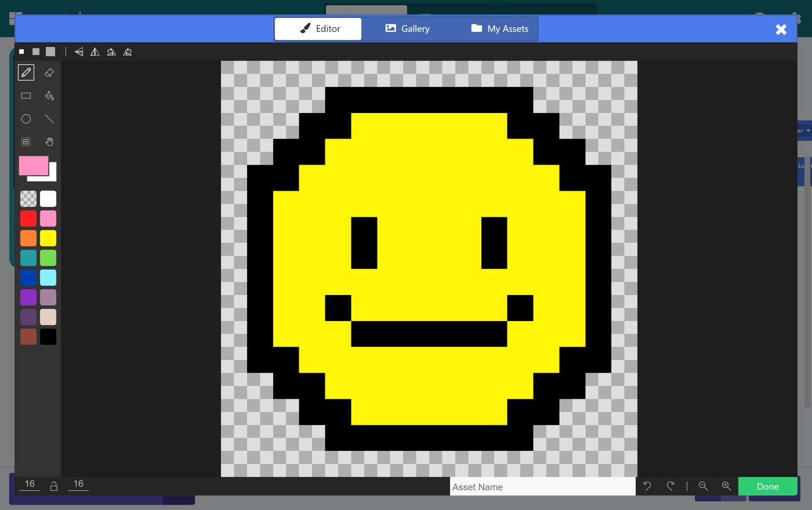Screen dimensions: 812x510
Task: Rotate the image counterclockwise
Action: click(x=128, y=52)
